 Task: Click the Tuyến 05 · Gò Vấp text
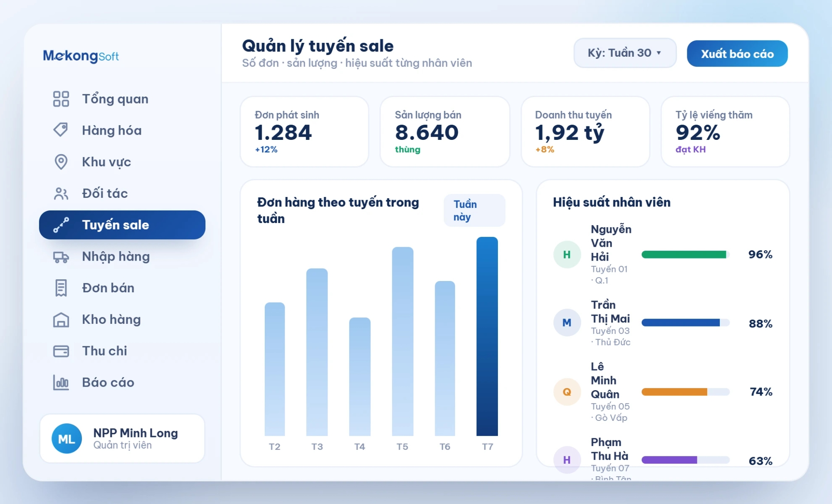pyautogui.click(x=610, y=412)
